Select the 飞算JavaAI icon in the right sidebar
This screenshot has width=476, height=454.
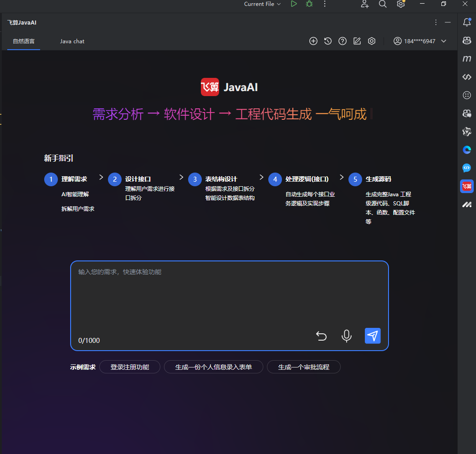click(x=466, y=186)
